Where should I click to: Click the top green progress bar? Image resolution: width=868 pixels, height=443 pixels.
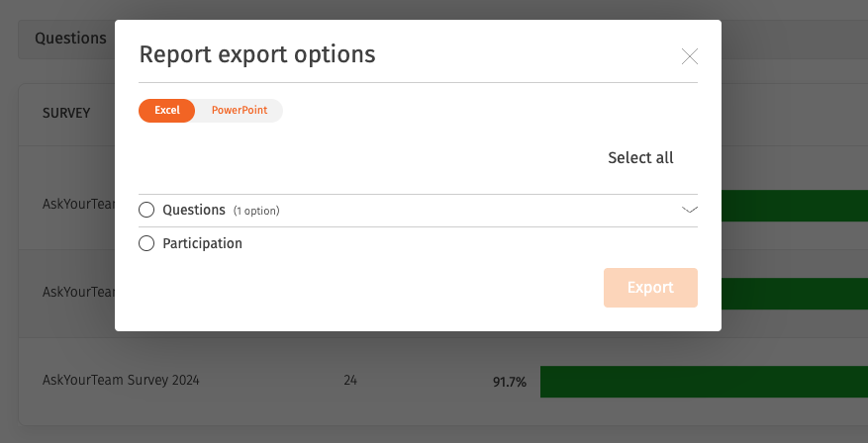[x=795, y=206]
